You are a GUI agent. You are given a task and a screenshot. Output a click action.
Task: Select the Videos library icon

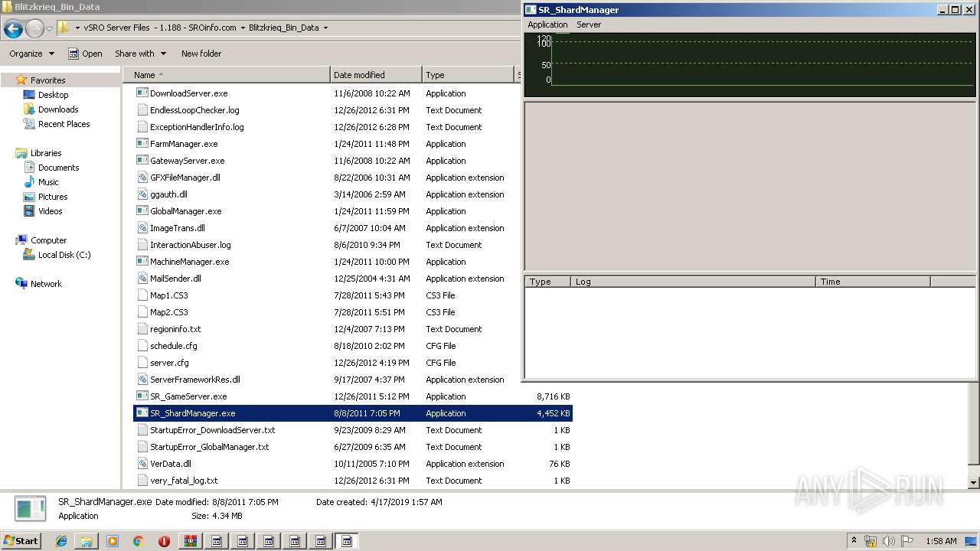29,211
